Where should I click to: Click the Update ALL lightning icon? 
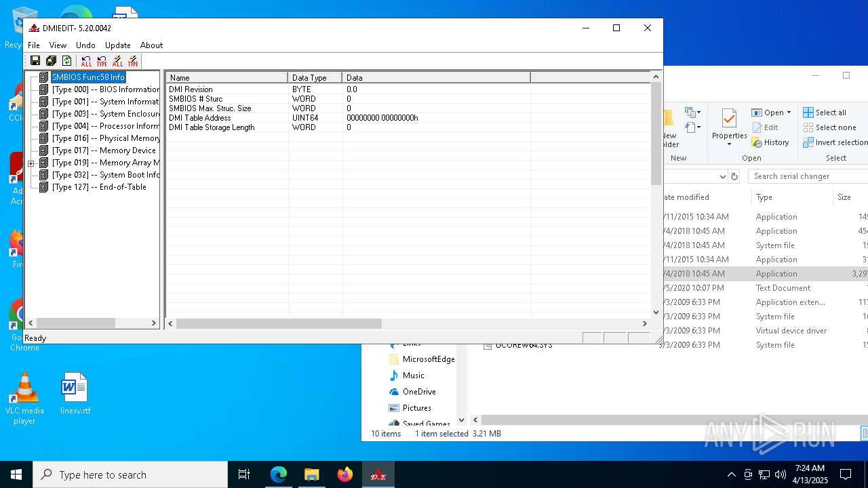coord(118,62)
